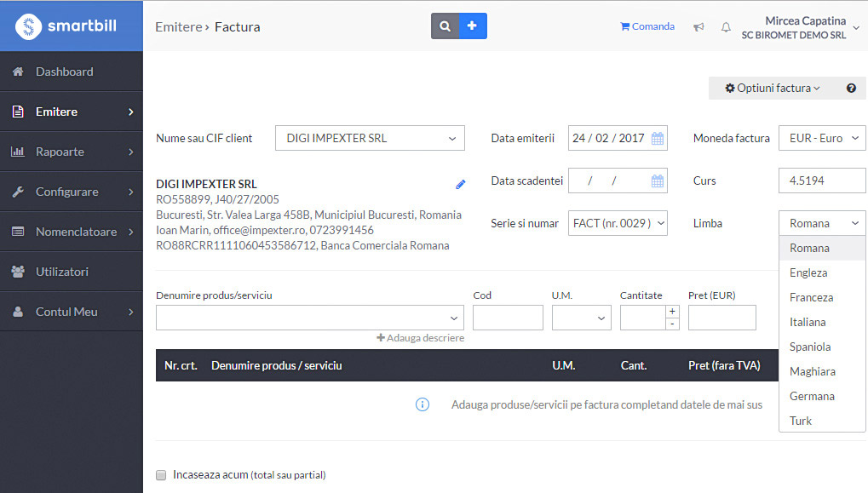Edit client details with the pencil icon
Image resolution: width=868 pixels, height=493 pixels.
coord(460,184)
